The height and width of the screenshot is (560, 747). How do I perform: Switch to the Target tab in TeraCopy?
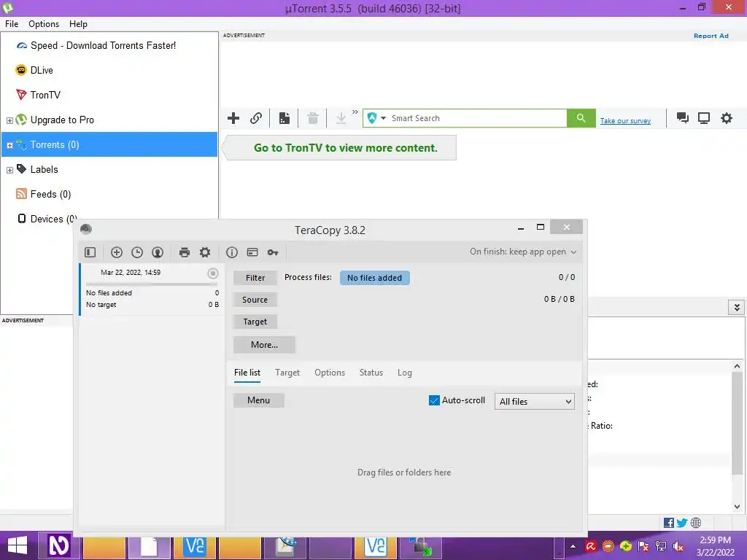point(287,373)
